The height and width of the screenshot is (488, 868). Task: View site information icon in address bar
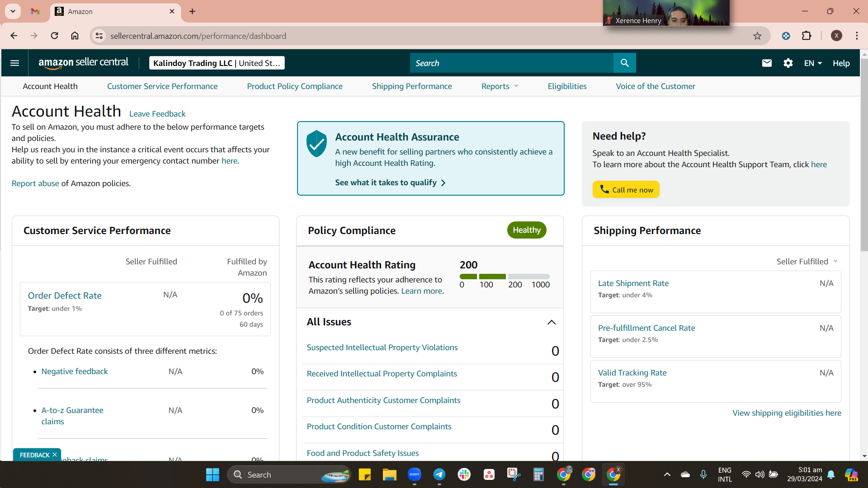99,36
